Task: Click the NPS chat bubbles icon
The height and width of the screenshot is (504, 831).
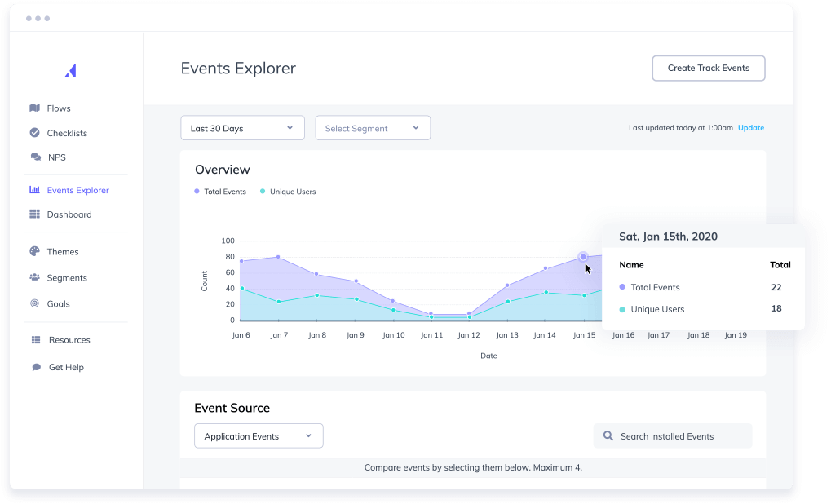Action: tap(36, 157)
